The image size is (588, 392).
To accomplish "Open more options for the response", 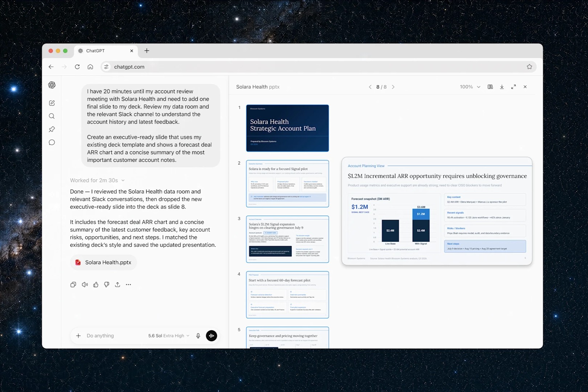I will tap(128, 285).
